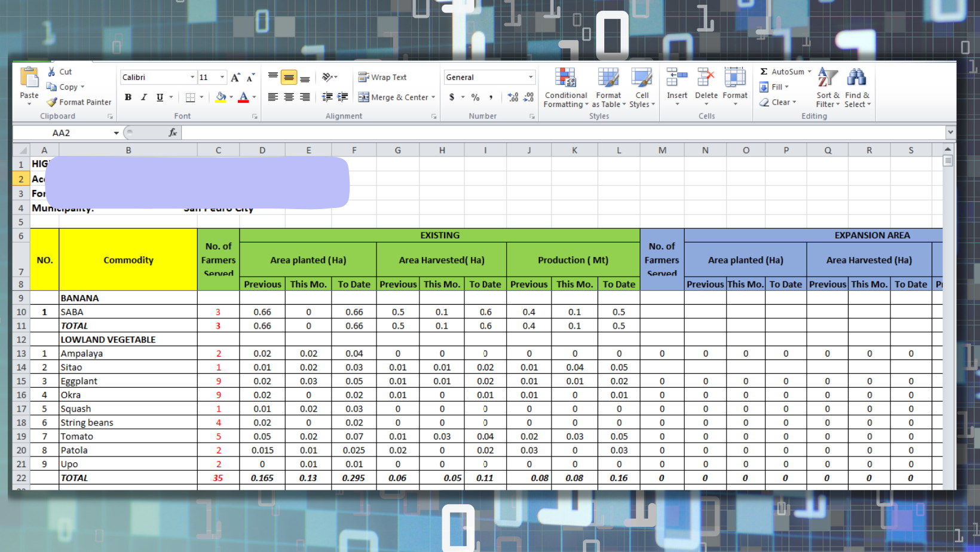The height and width of the screenshot is (552, 980).
Task: Open the Alignment dialog launcher
Action: coord(434,116)
